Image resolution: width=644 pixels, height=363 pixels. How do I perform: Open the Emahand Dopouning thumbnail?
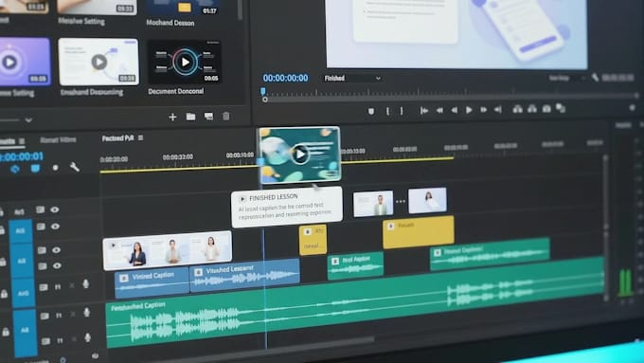pos(98,62)
